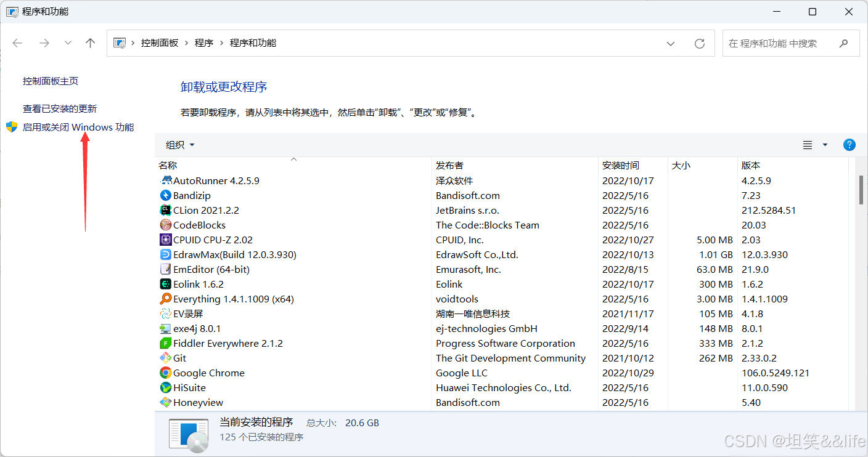Click the view layout icon in toolbar
The height and width of the screenshot is (457, 868).
pos(808,145)
